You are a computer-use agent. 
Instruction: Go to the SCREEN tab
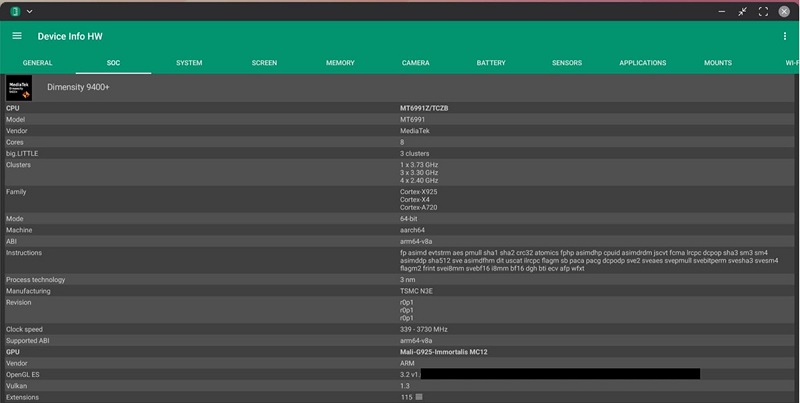[x=264, y=63]
